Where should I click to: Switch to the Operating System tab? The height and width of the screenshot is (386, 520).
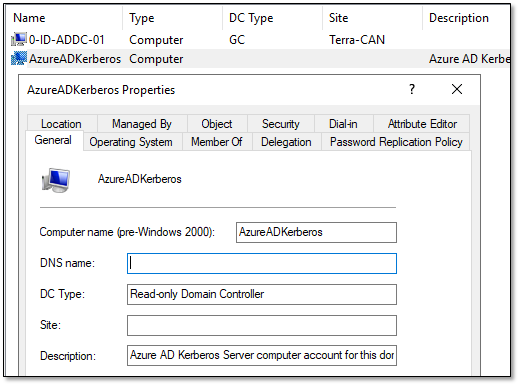pyautogui.click(x=131, y=142)
